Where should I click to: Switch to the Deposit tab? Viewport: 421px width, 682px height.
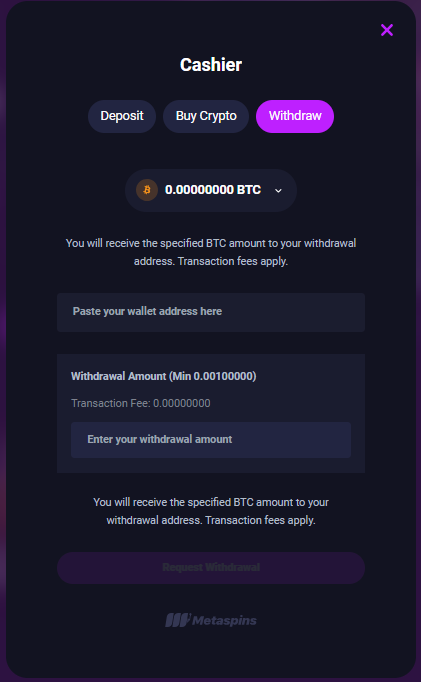coord(122,116)
